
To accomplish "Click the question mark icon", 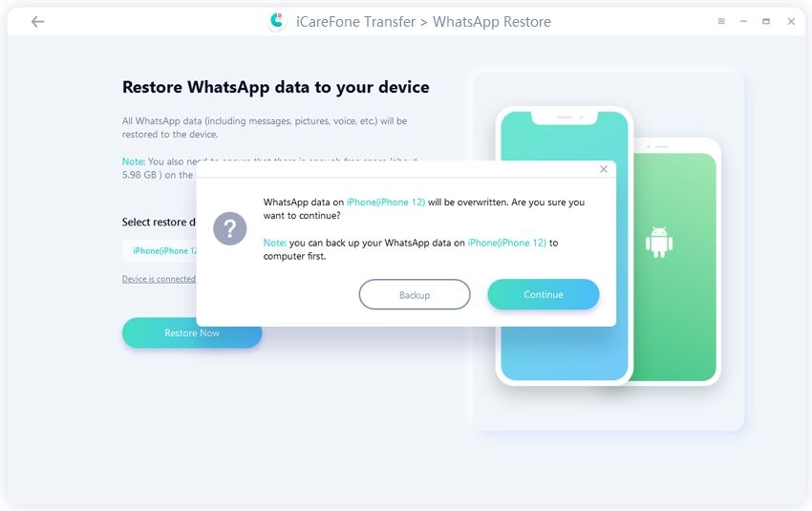I will click(x=229, y=228).
